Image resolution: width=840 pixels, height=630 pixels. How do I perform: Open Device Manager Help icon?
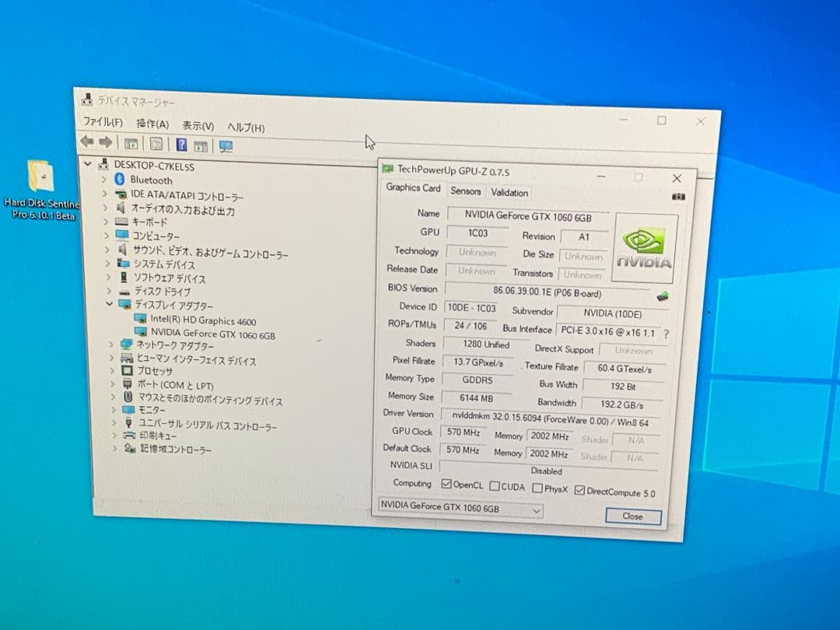183,144
